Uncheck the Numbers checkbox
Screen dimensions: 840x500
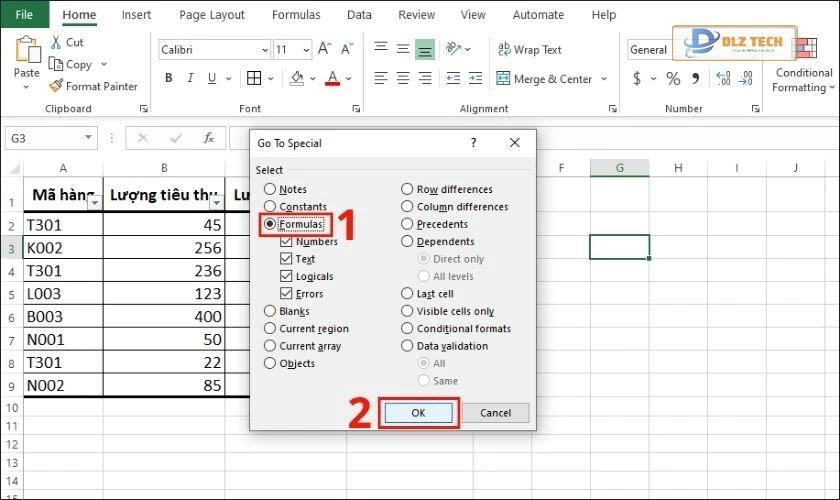(x=286, y=241)
